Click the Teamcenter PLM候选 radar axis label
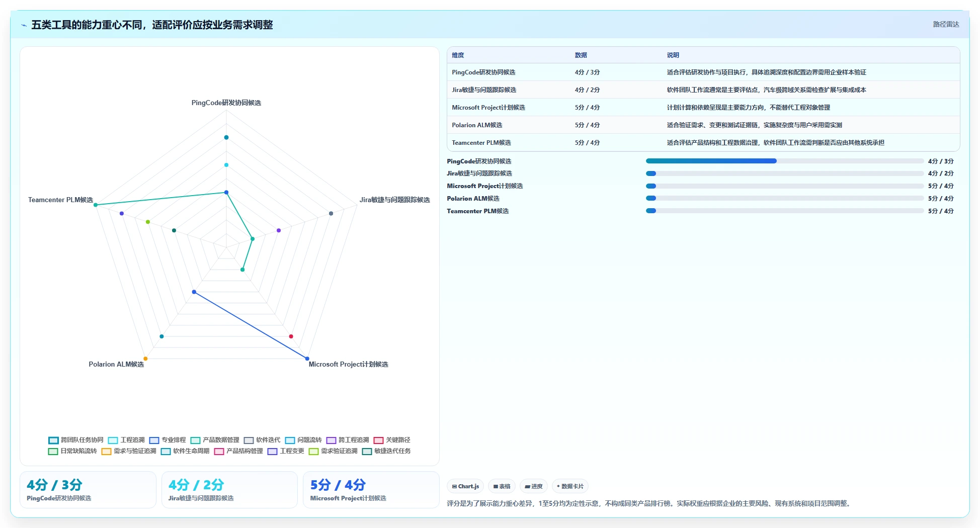 click(x=60, y=200)
